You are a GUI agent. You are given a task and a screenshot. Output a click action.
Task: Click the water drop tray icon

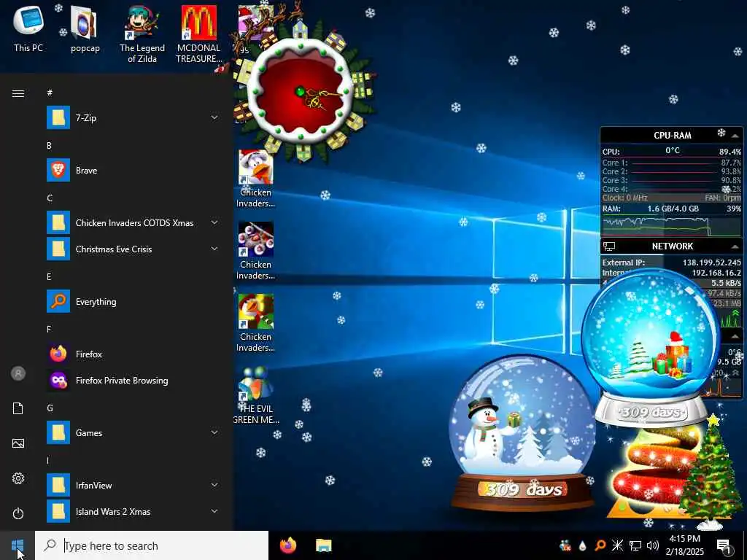click(x=582, y=545)
